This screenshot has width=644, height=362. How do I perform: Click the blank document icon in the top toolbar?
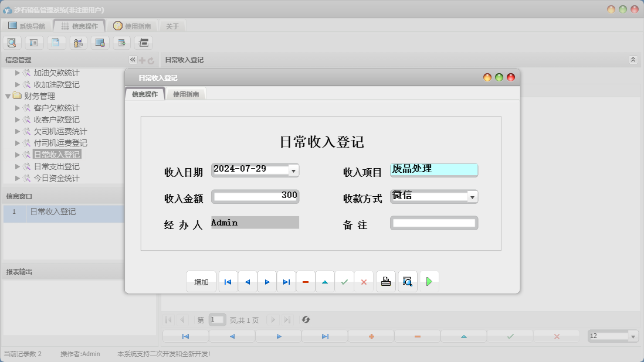[55, 42]
